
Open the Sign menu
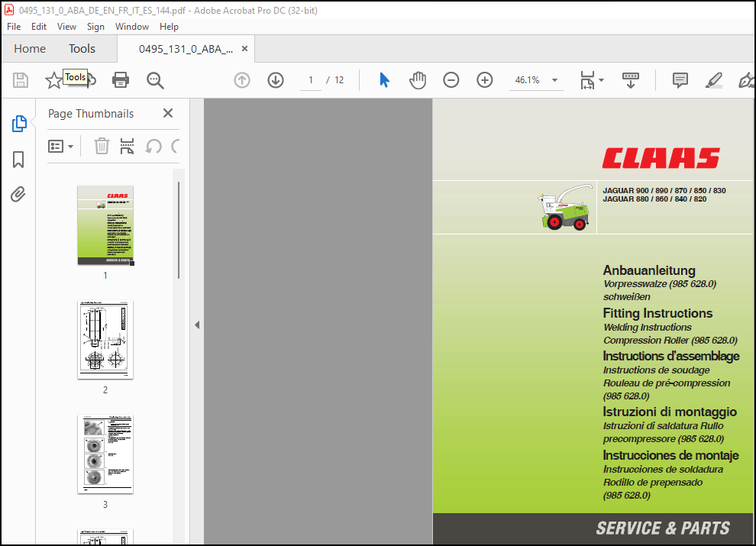click(95, 27)
